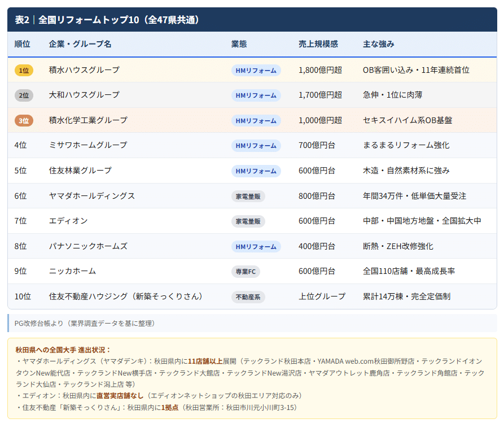Viewport: 504px width, 423px height.
Task: Select 大和ハウスグループ company name
Action: 84,95
